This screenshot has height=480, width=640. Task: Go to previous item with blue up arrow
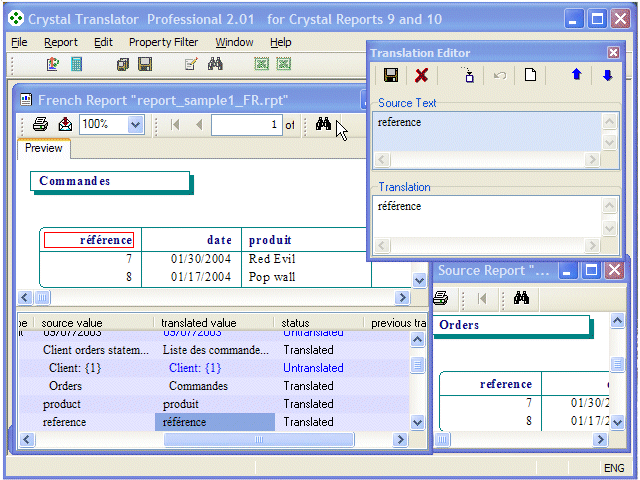click(x=576, y=75)
